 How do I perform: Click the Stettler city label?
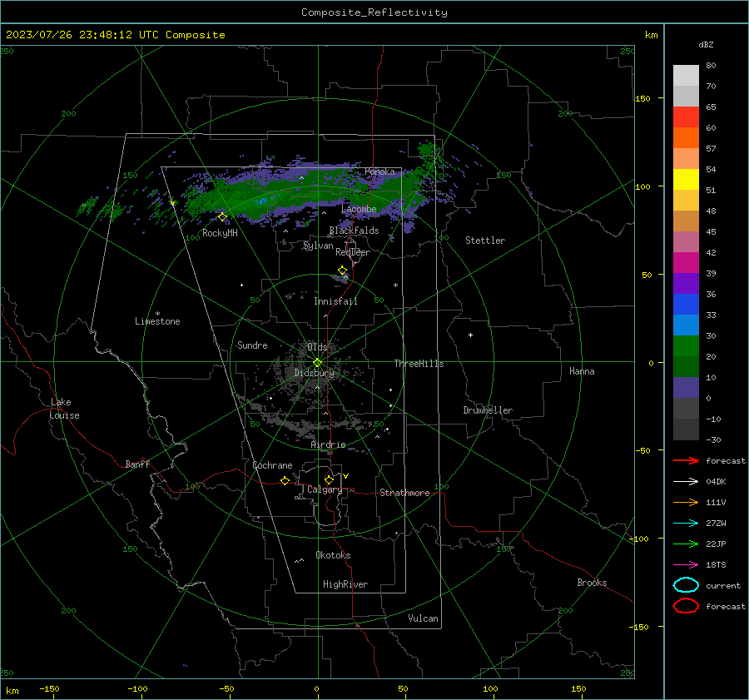(485, 241)
